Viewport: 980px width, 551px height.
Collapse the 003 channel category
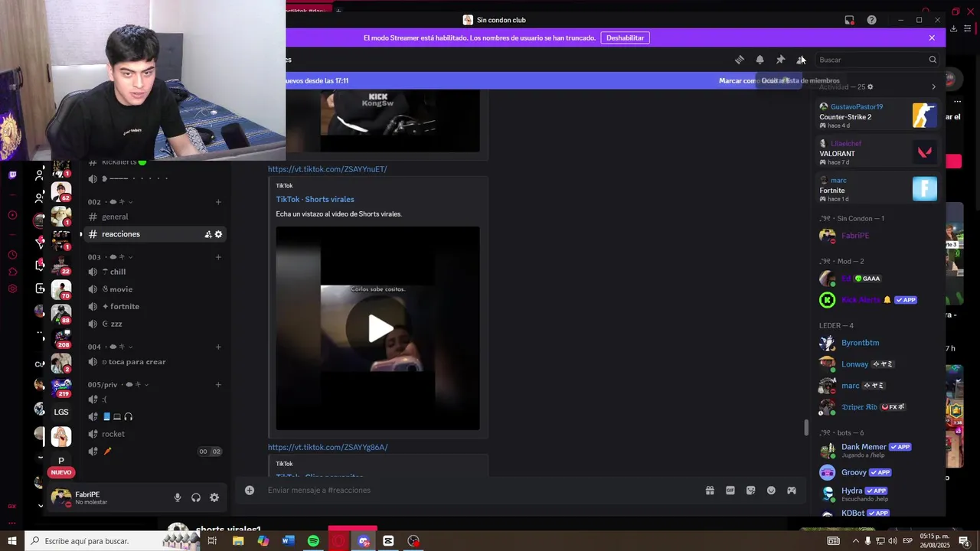click(x=110, y=257)
